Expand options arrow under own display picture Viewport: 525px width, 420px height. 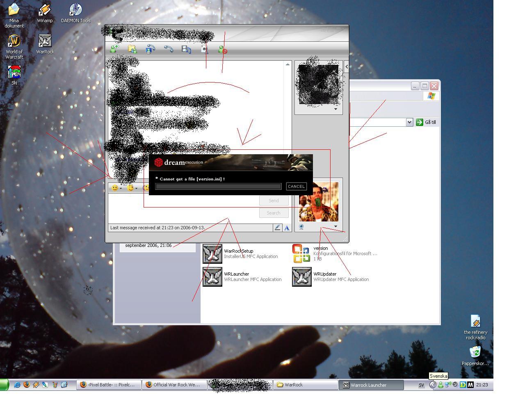(x=336, y=226)
